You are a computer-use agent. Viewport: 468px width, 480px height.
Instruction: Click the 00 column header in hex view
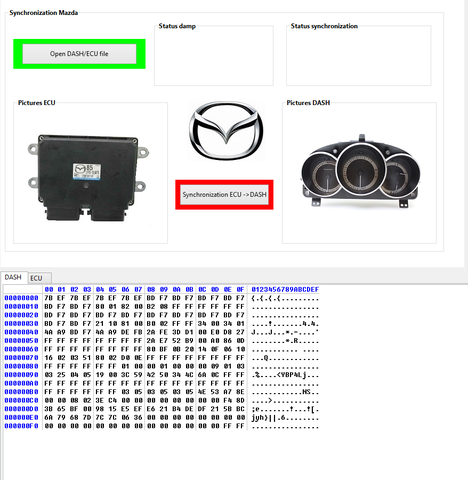49,289
